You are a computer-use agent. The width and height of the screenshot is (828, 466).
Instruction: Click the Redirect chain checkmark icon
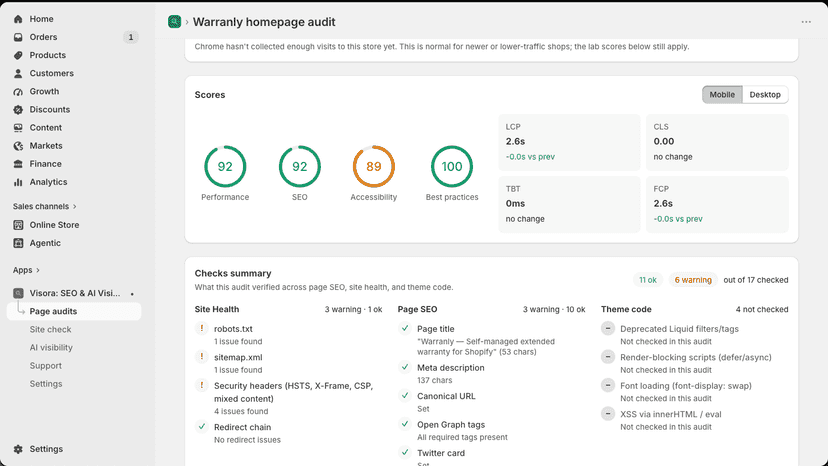pos(202,426)
